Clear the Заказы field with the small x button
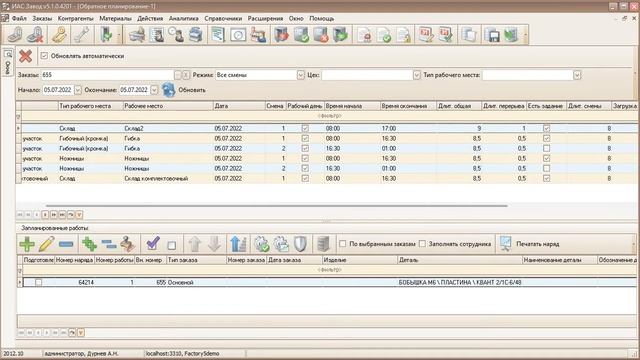 click(x=186, y=75)
